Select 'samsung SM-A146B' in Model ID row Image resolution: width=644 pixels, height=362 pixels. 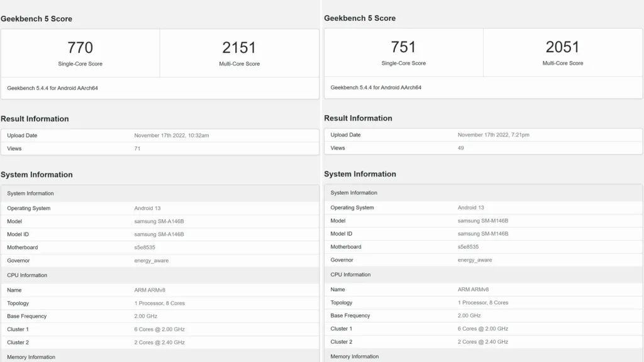159,234
